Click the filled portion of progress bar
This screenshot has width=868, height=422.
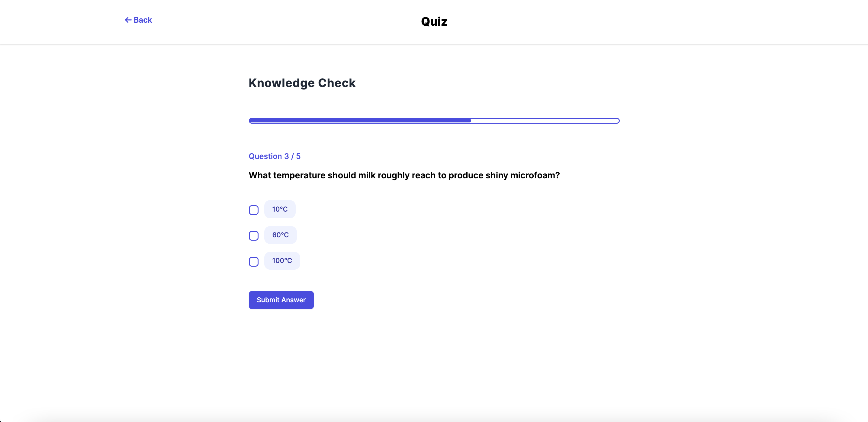pos(359,120)
